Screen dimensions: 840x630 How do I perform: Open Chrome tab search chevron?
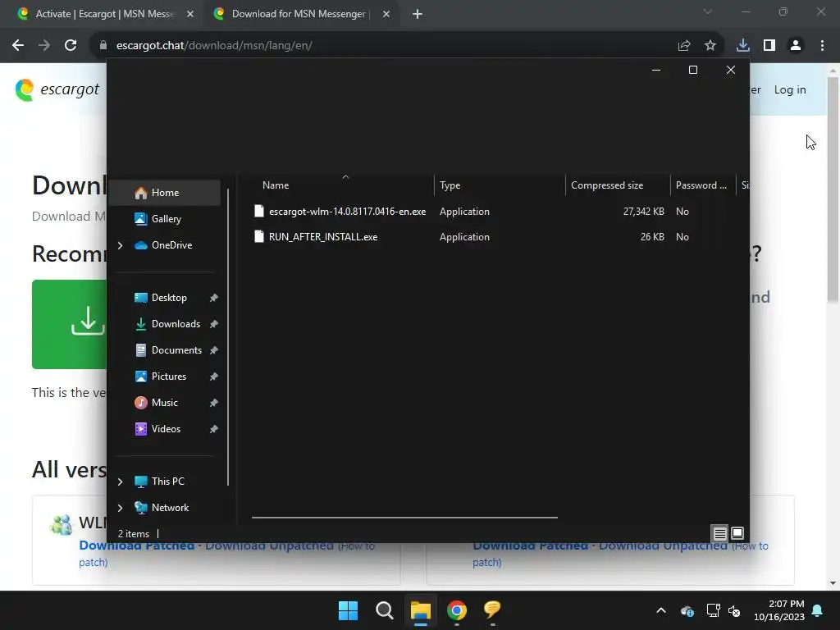(x=708, y=11)
